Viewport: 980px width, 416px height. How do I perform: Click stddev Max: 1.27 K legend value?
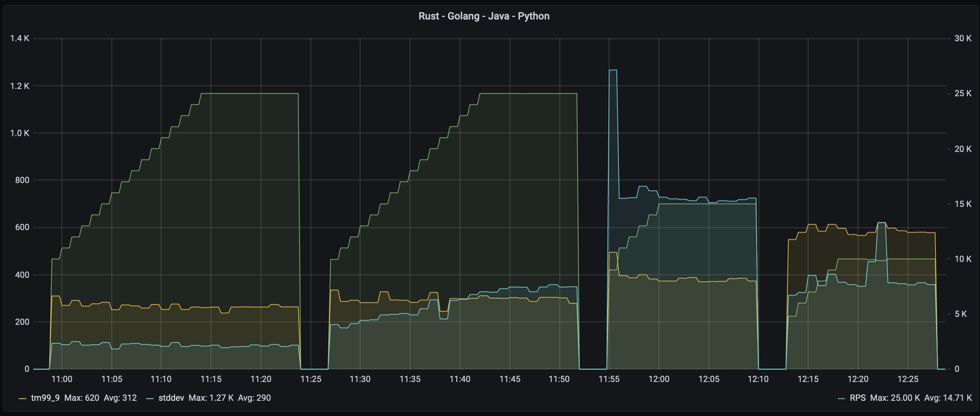[211, 398]
